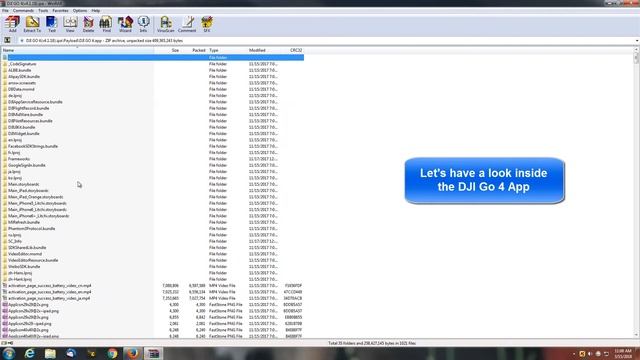Select the ko.lproj folder
The width and height of the screenshot is (640, 360).
(15, 178)
